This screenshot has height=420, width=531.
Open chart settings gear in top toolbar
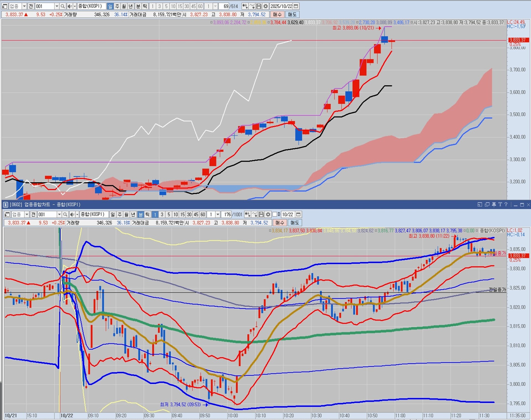[x=265, y=6]
